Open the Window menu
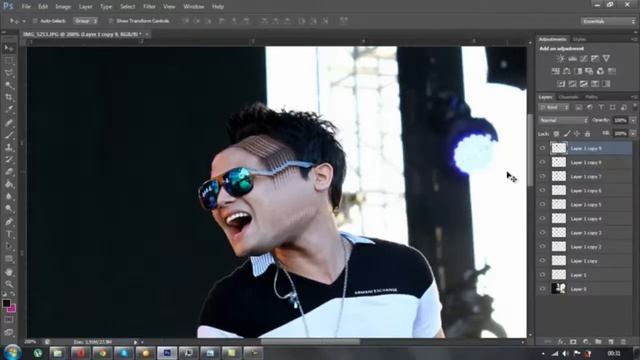 click(193, 7)
